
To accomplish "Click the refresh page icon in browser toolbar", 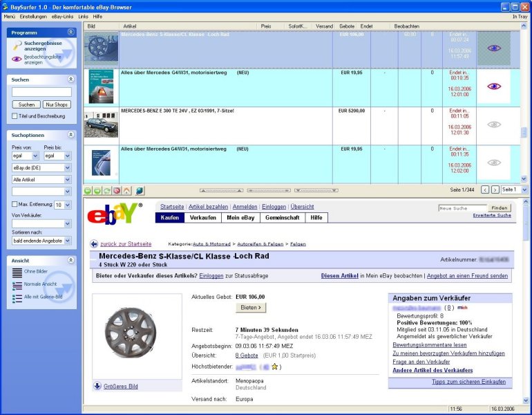I will point(107,190).
